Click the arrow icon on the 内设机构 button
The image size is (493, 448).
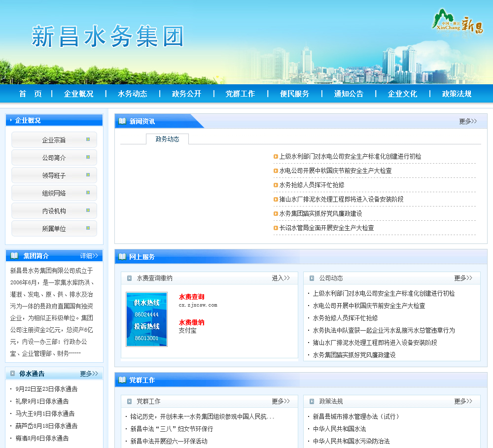pyautogui.click(x=88, y=210)
